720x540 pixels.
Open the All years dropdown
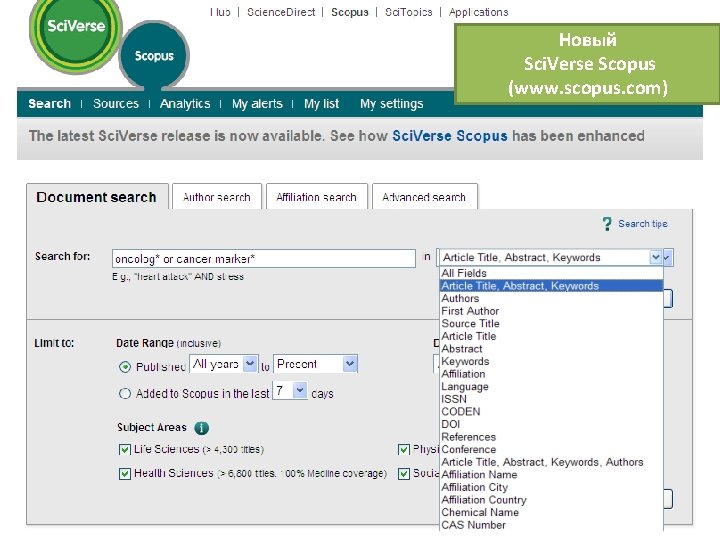pos(224,364)
